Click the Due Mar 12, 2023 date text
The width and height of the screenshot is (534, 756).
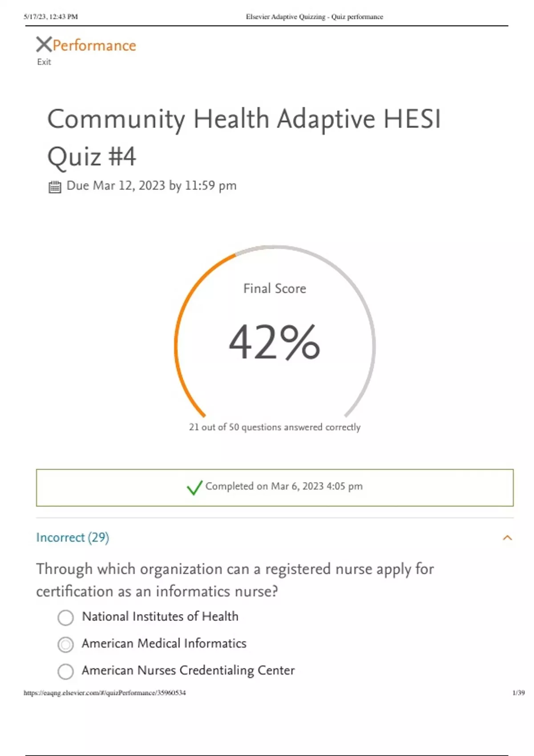[151, 185]
